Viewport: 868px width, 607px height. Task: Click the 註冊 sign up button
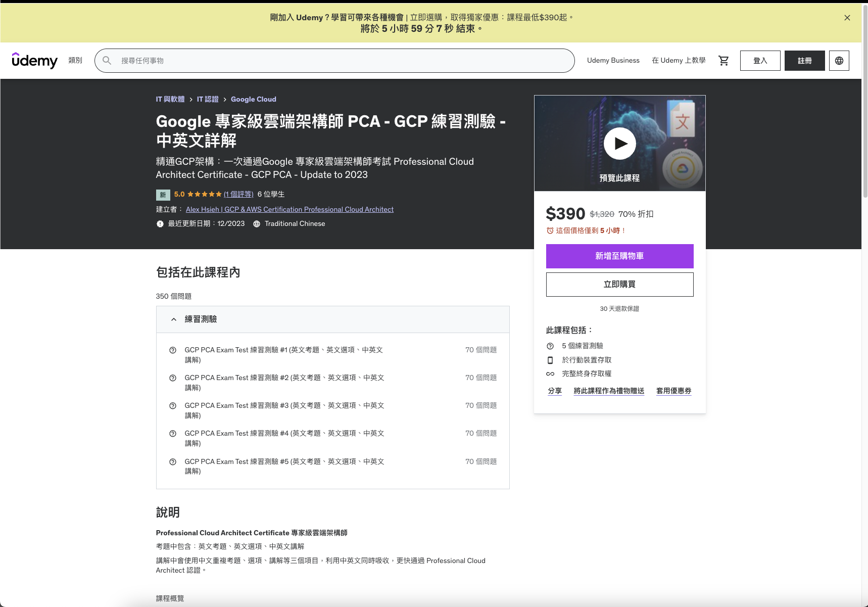804,61
